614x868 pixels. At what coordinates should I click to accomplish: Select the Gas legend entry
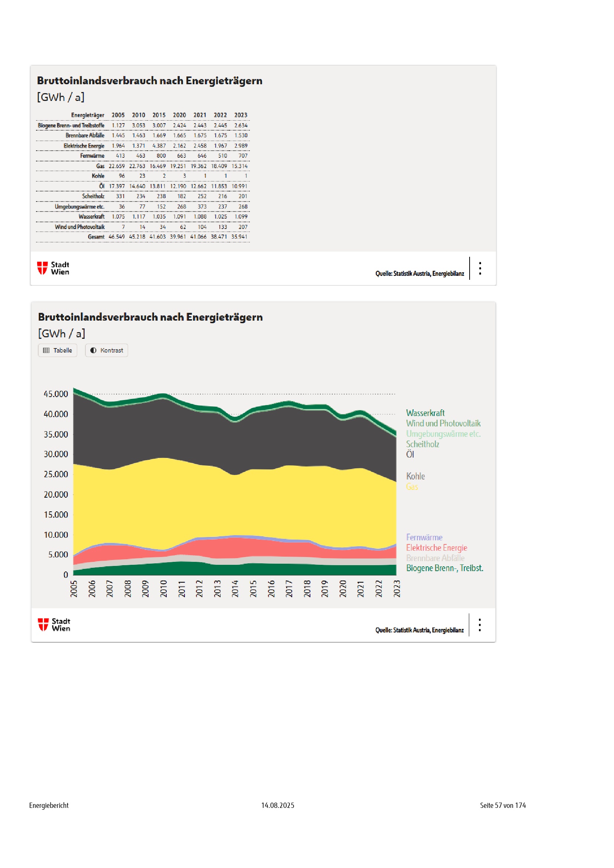(x=412, y=487)
